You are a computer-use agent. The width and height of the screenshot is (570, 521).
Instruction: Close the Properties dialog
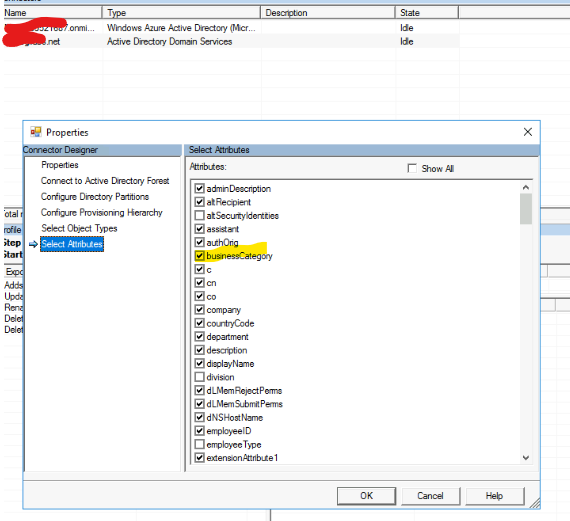[x=527, y=132]
